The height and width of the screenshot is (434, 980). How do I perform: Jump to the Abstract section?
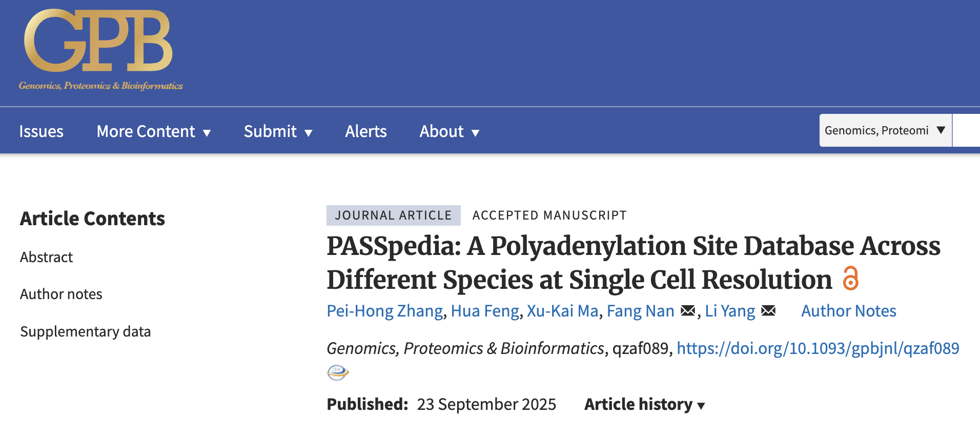[47, 257]
